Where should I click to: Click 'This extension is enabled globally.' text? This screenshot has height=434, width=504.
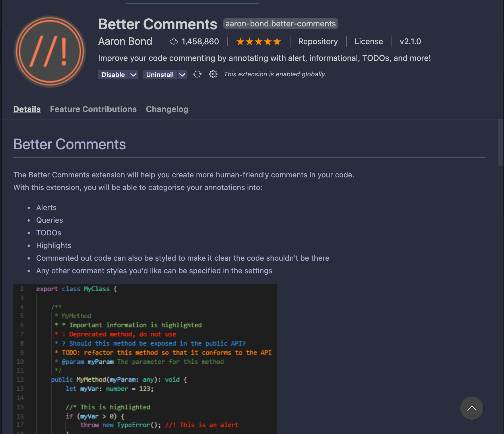(x=275, y=74)
